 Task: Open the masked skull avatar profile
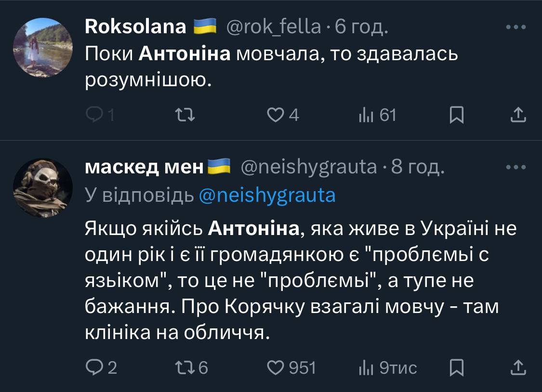42,187
